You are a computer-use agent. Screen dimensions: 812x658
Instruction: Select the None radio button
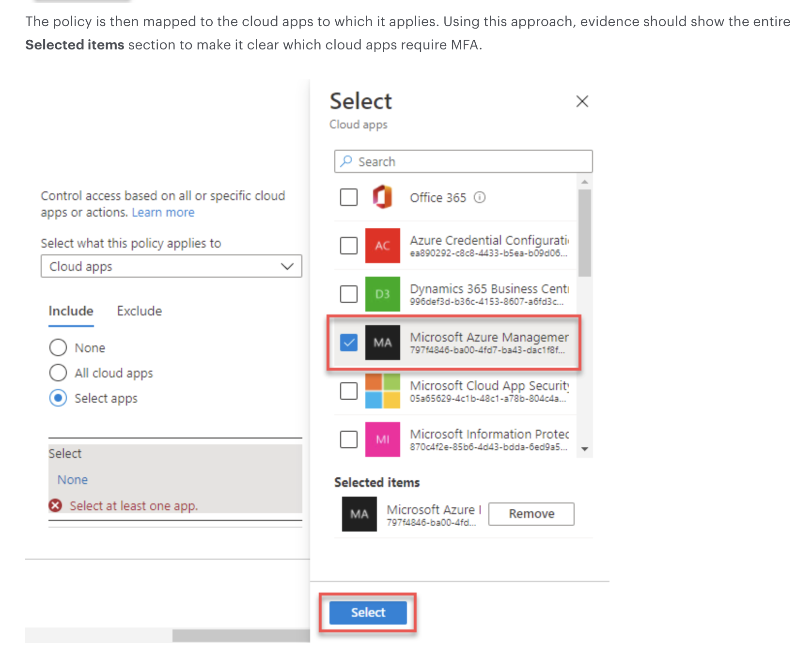(58, 347)
